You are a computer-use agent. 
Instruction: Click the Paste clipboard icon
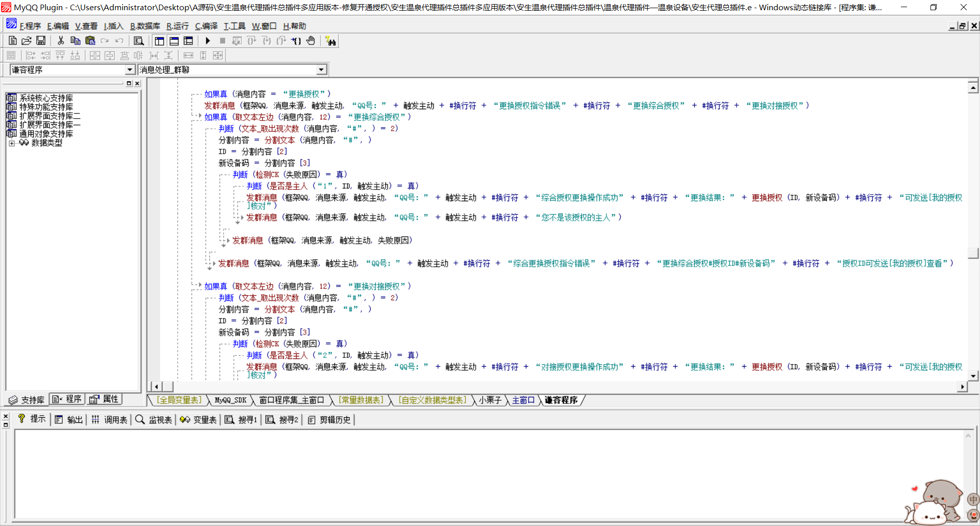90,41
